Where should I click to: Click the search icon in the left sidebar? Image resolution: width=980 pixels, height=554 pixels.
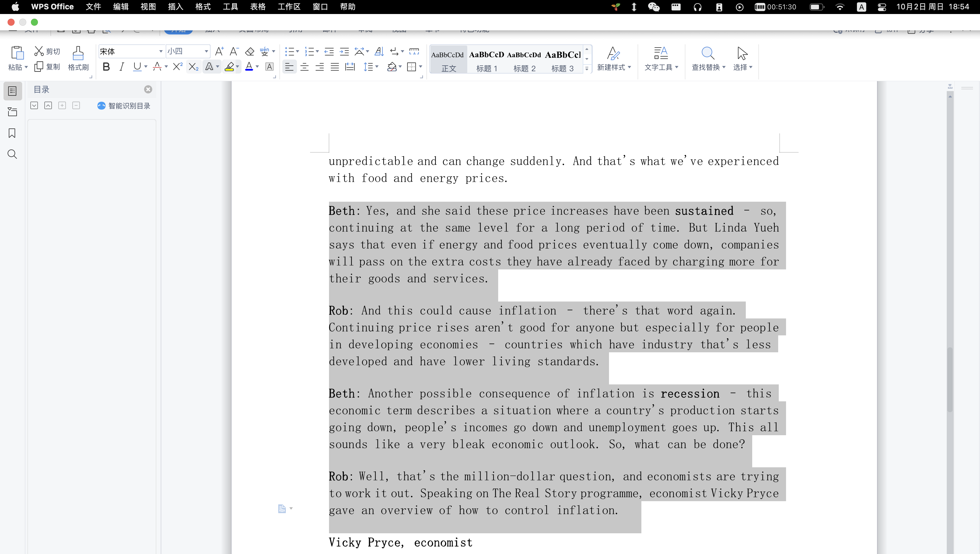click(12, 154)
